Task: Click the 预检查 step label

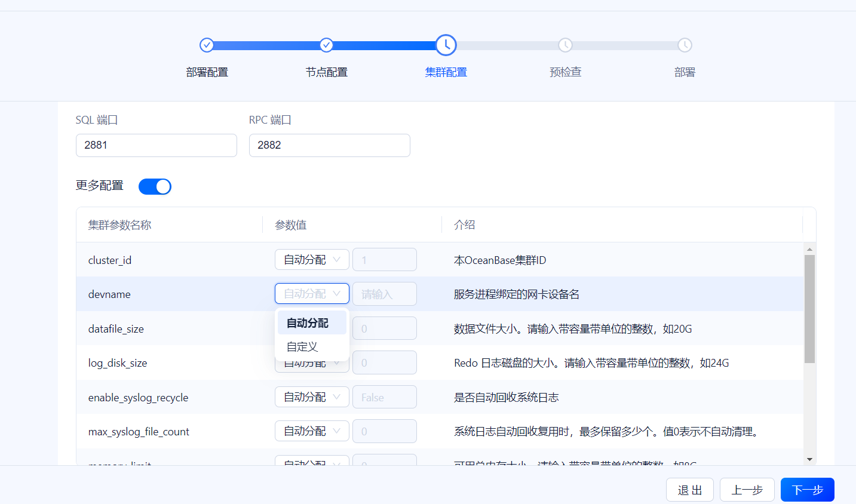Action: (x=565, y=72)
